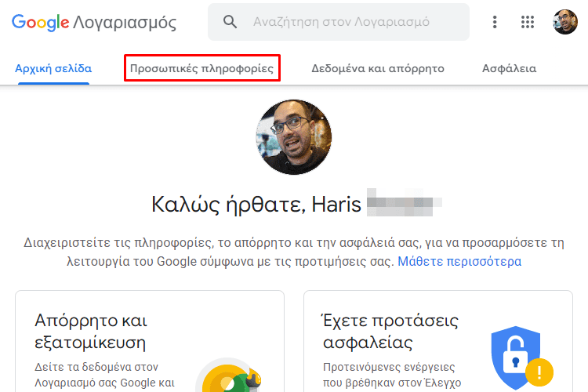Screen dimensions: 588x392
Task: Open the account avatar in the top right
Action: click(565, 22)
